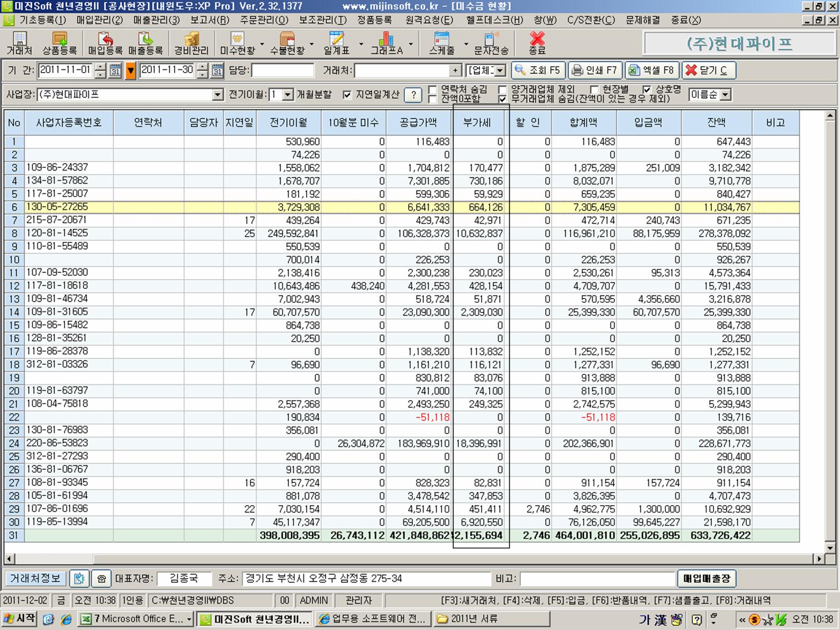Open the 수불현황 inventory status icon
This screenshot has height=630, width=840.
click(287, 43)
